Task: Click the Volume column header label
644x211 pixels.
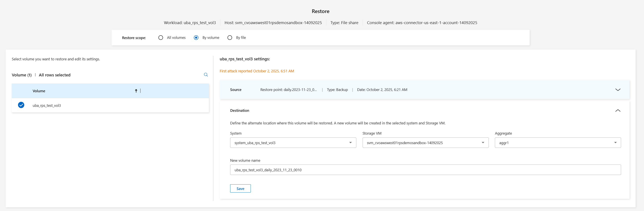Action: click(x=39, y=91)
